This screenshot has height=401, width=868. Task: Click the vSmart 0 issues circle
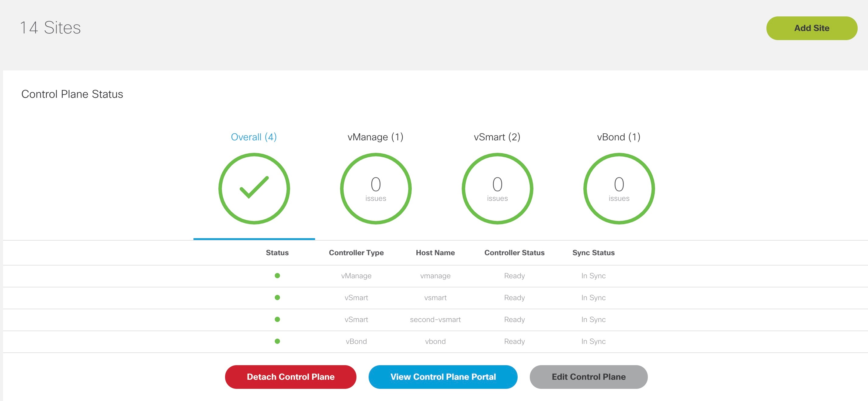tap(497, 189)
